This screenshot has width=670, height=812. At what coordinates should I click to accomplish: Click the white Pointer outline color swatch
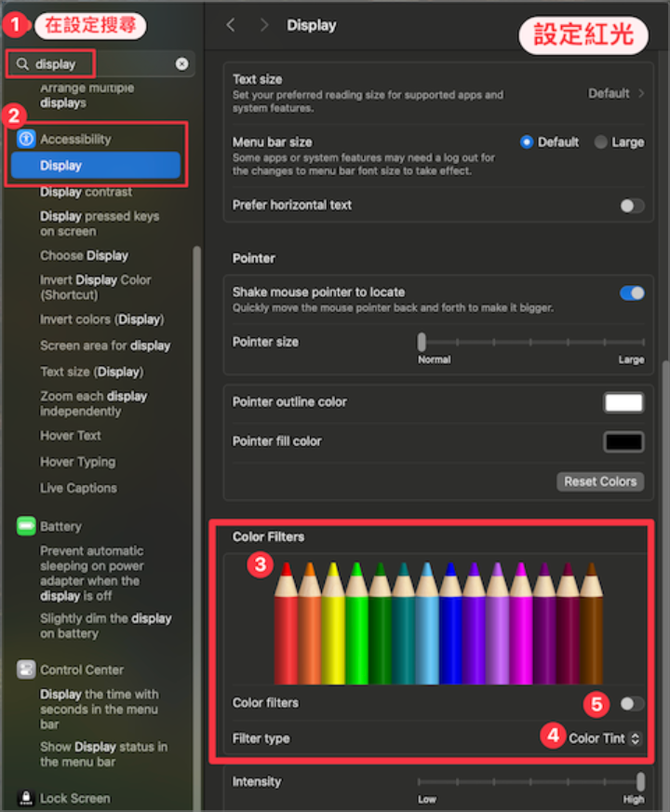coord(623,402)
